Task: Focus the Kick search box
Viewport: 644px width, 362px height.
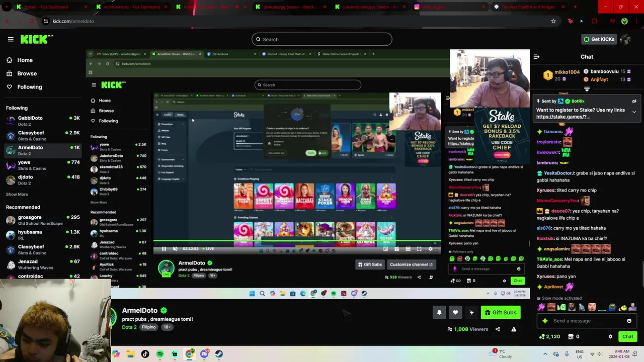Action: [322, 39]
